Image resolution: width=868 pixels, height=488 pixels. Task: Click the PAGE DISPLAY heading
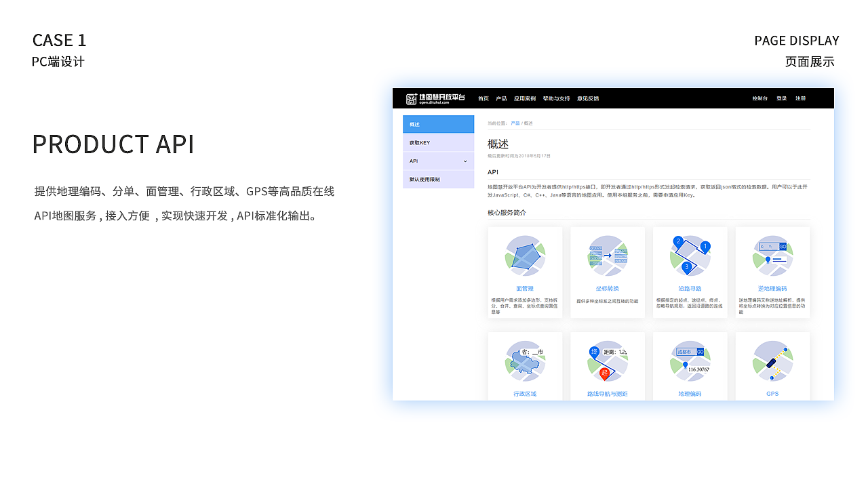pyautogui.click(x=797, y=41)
